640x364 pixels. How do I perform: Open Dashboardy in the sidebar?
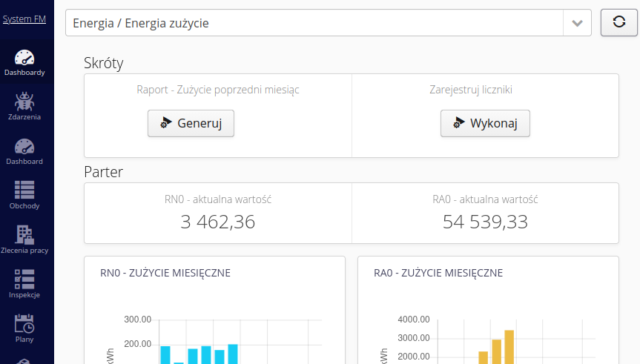coord(24,63)
